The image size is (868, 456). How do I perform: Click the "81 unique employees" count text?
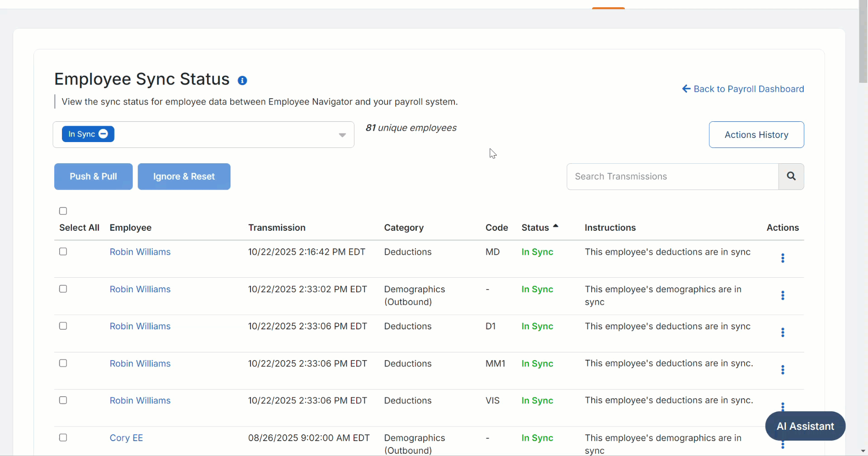411,128
